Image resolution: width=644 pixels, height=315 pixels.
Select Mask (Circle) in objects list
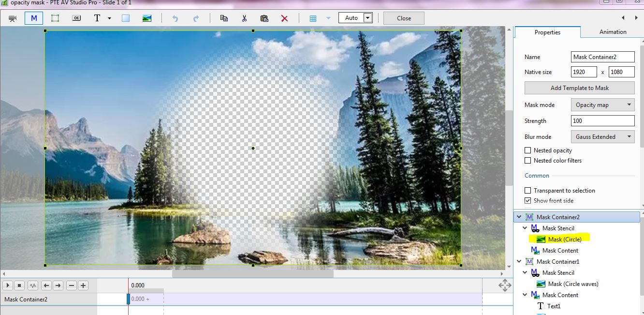[564, 240]
